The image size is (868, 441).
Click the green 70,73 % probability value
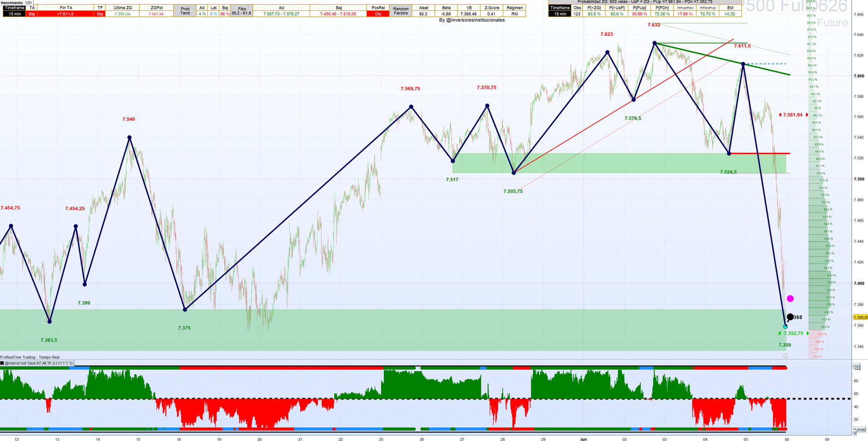point(708,14)
